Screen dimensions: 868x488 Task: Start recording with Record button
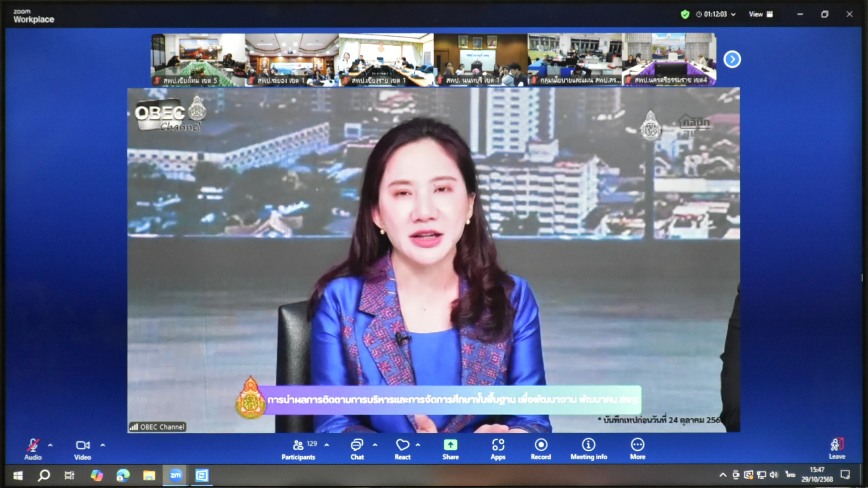pos(541,449)
